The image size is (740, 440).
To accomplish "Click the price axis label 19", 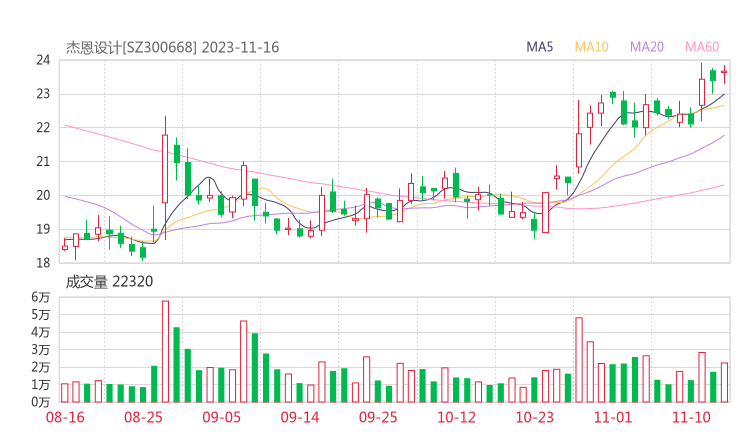I will (43, 229).
